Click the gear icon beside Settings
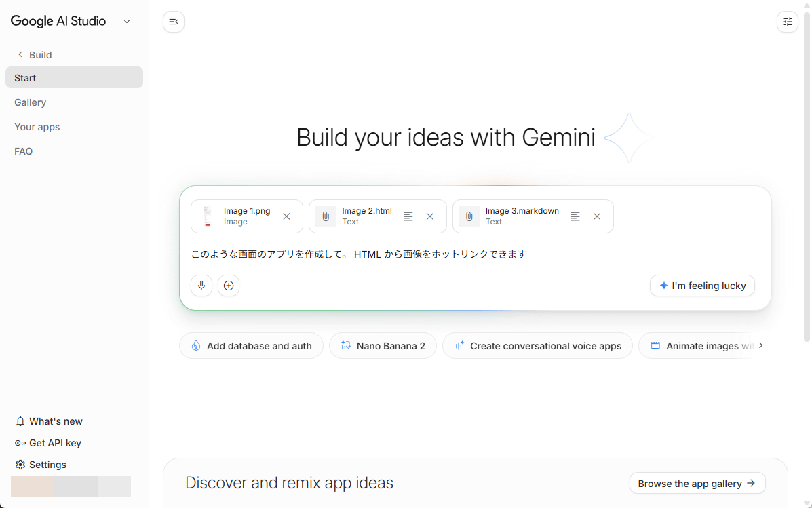 point(20,465)
